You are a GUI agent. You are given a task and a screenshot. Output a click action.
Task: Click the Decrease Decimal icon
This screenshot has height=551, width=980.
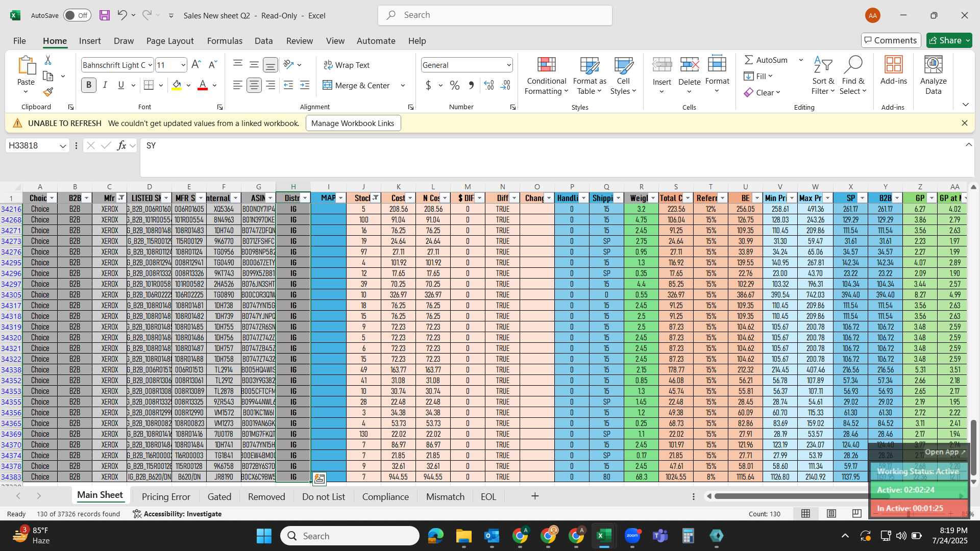[505, 85]
